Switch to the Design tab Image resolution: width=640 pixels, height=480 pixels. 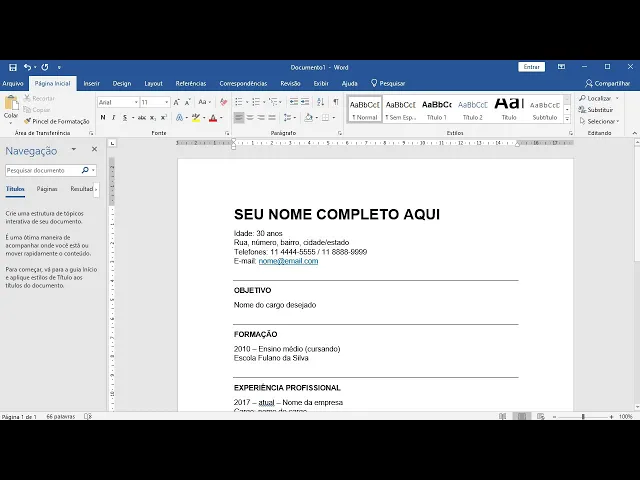pos(122,83)
